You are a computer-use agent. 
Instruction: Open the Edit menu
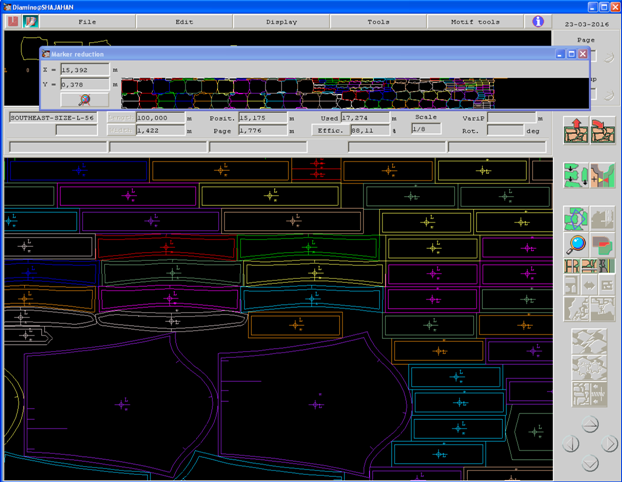coord(184,20)
